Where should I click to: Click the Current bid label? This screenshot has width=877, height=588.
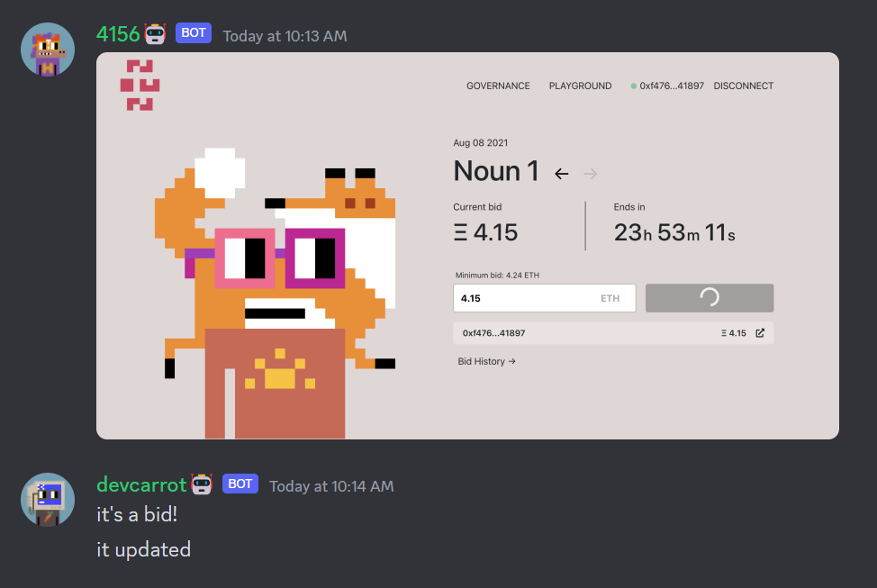[477, 207]
